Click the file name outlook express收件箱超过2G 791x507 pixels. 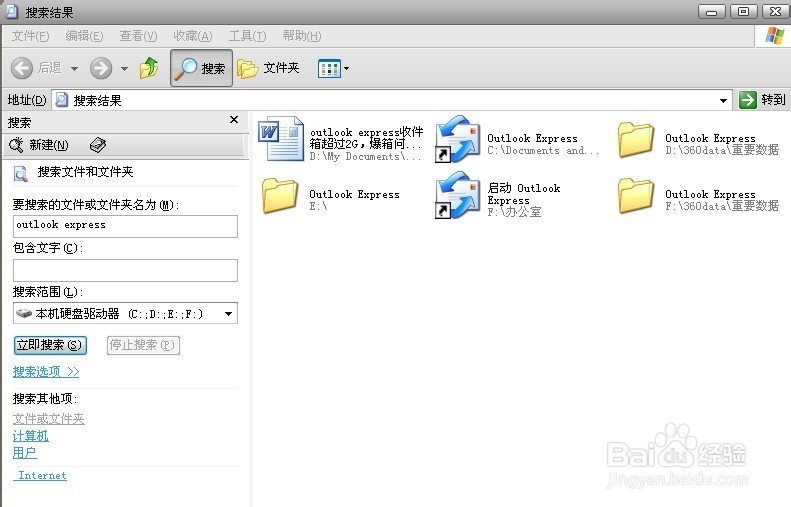(367, 138)
